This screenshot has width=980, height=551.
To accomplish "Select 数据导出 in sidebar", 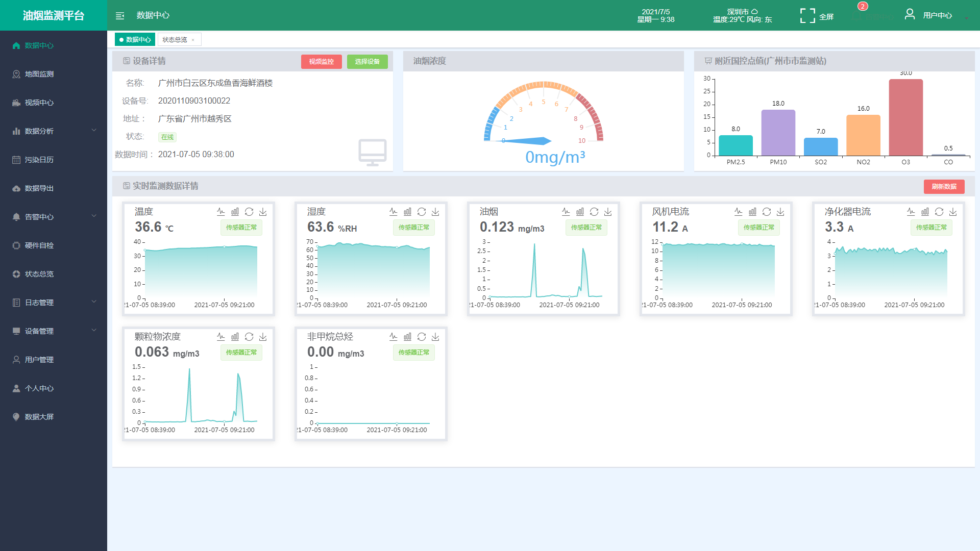I will click(54, 188).
